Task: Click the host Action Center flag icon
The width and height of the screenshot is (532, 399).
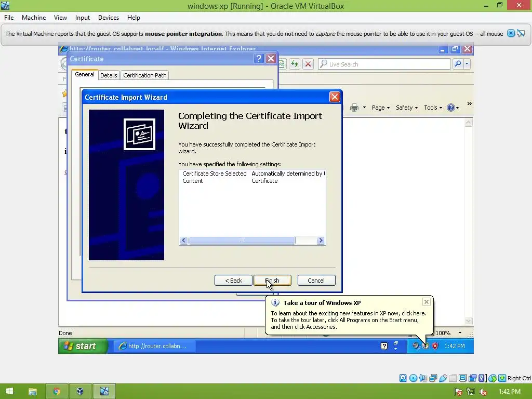Action: pos(458,392)
